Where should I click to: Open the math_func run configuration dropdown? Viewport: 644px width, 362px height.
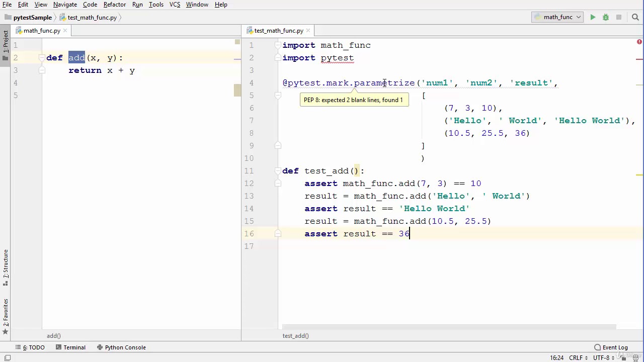[557, 17]
